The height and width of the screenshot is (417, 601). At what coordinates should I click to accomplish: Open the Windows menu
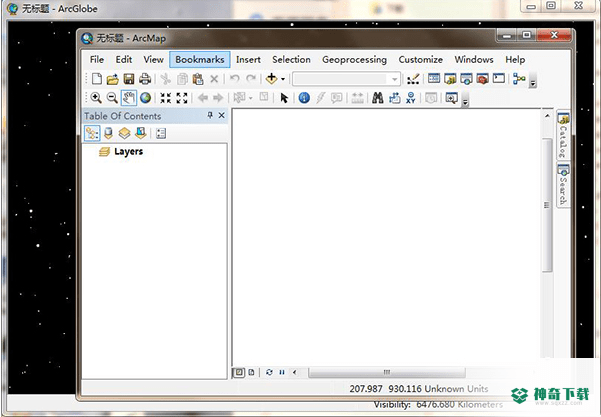pos(474,59)
